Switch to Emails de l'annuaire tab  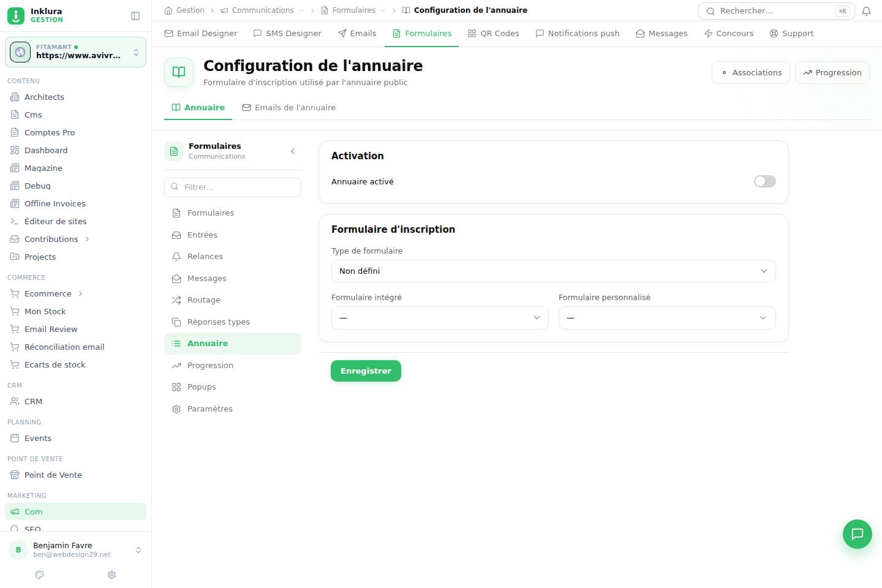[288, 108]
